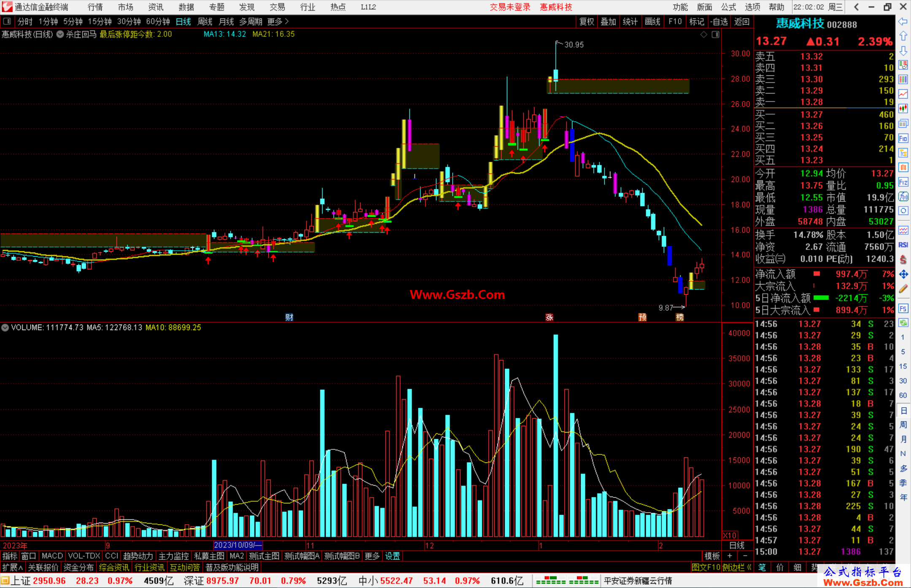Click the stacked windows icon in sidebar
The image size is (911, 588).
tap(903, 124)
